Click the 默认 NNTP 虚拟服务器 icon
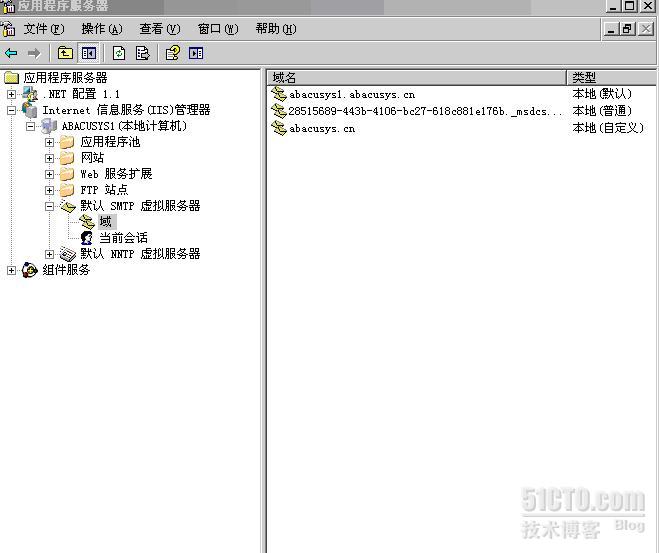 [x=68, y=254]
